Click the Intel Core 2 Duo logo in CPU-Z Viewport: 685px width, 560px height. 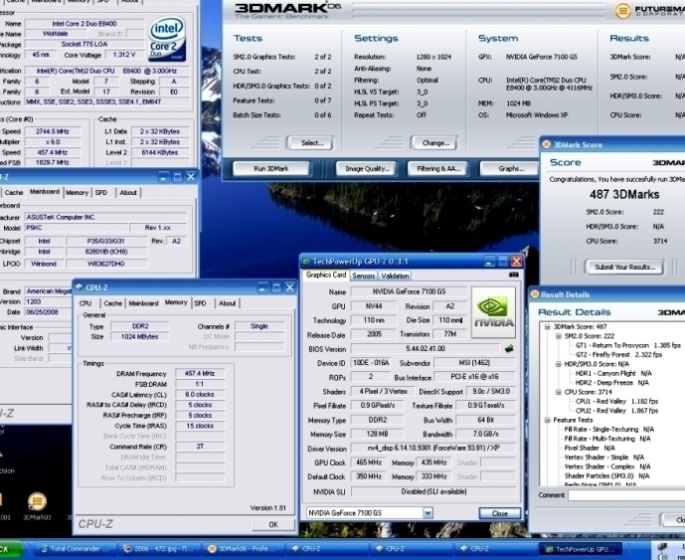tap(167, 39)
